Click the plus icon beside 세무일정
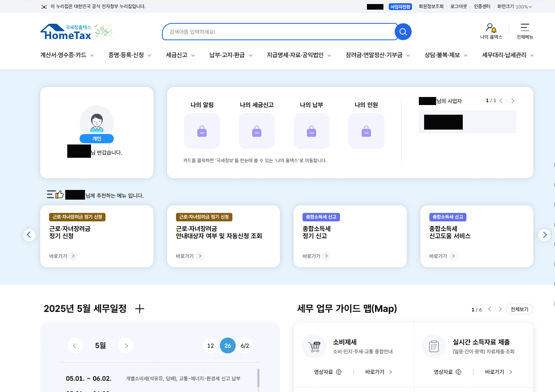 (x=140, y=309)
